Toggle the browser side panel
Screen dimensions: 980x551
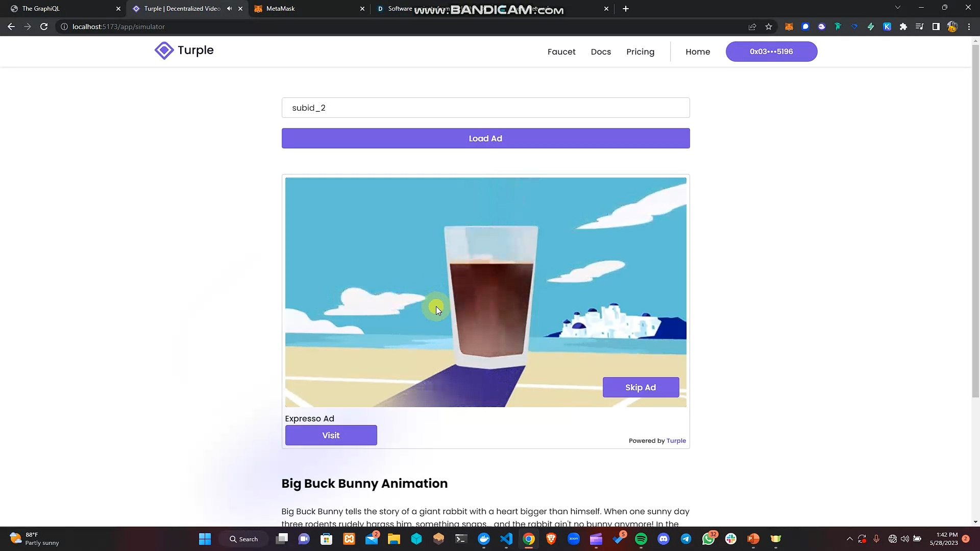pos(936,27)
